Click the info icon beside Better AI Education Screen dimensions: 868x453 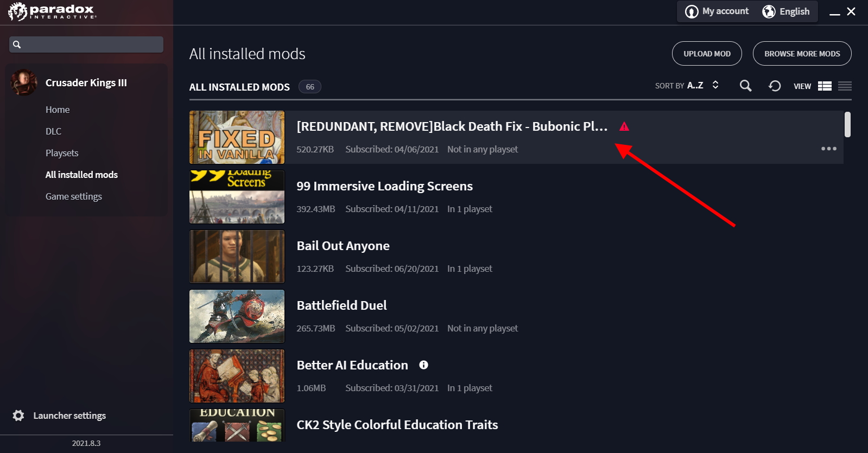point(423,365)
